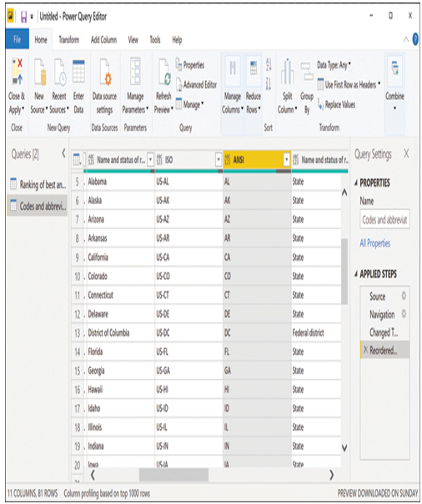Open query Properties in ribbon
422x504 pixels.
pyautogui.click(x=190, y=65)
